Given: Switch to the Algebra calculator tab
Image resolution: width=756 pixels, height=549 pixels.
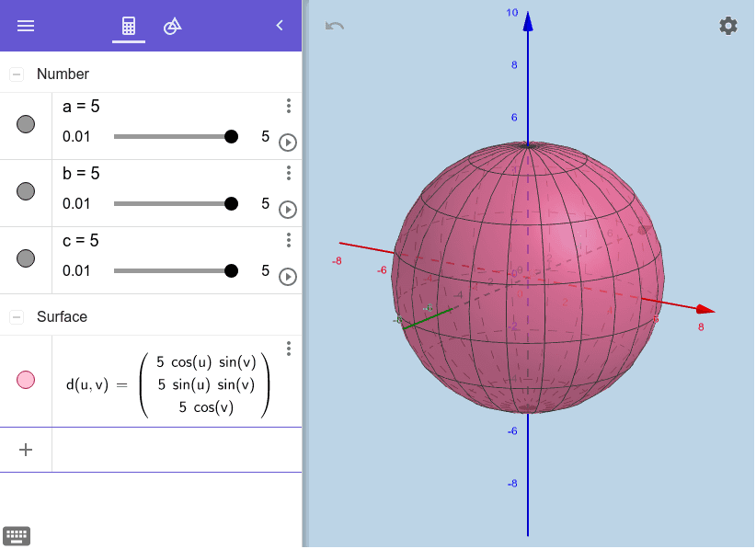Looking at the screenshot, I should coord(128,26).
